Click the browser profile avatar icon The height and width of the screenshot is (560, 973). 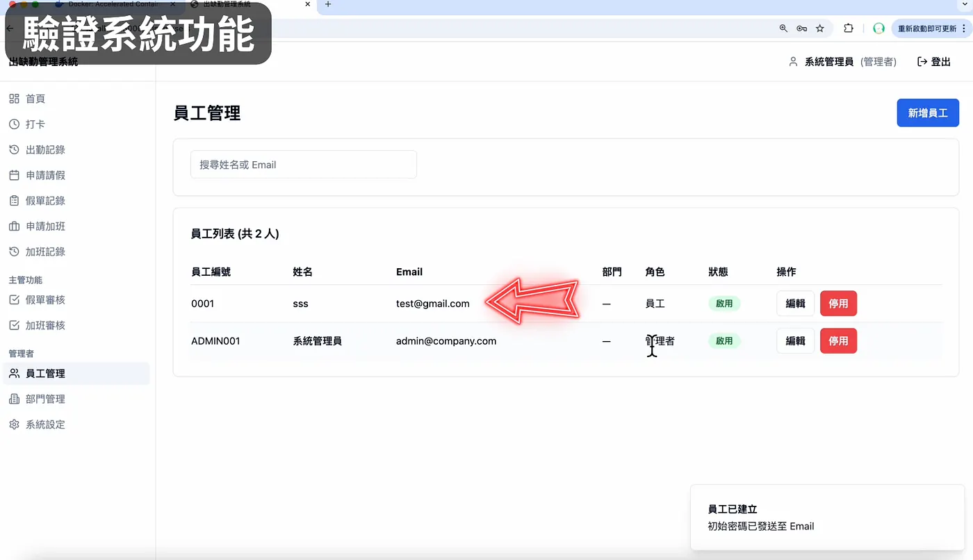(x=878, y=28)
